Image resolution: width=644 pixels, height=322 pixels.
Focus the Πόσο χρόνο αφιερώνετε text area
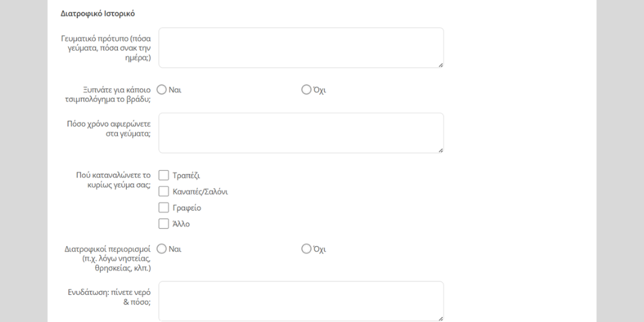301,133
